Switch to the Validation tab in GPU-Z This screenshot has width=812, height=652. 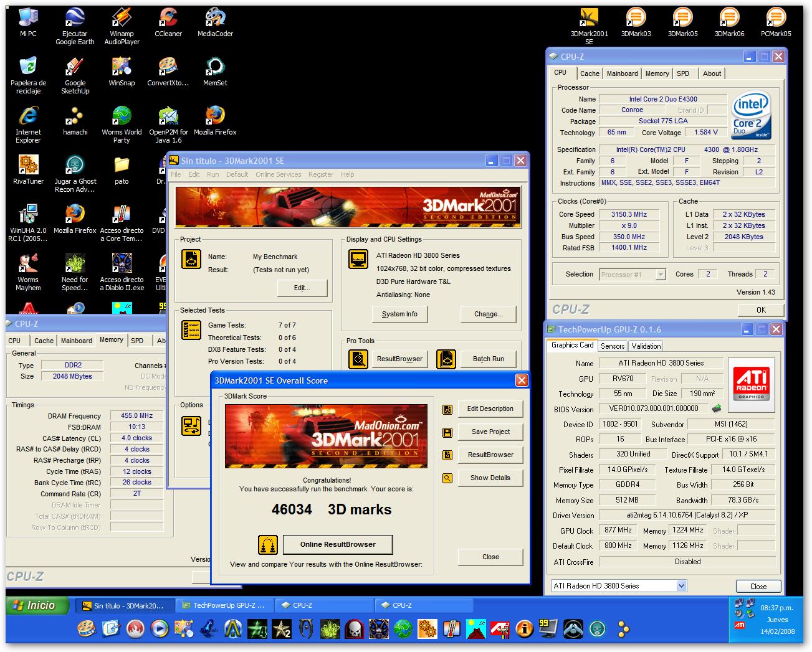pyautogui.click(x=646, y=346)
